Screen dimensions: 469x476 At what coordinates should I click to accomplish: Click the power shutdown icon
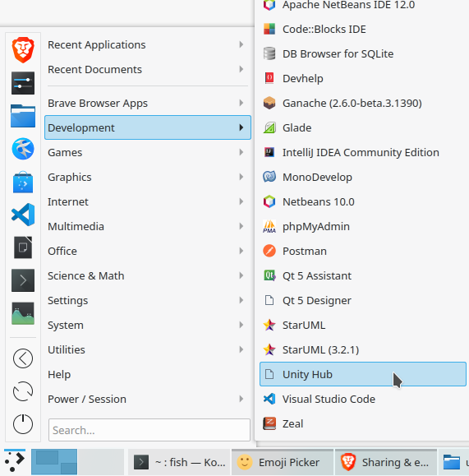coord(23,424)
